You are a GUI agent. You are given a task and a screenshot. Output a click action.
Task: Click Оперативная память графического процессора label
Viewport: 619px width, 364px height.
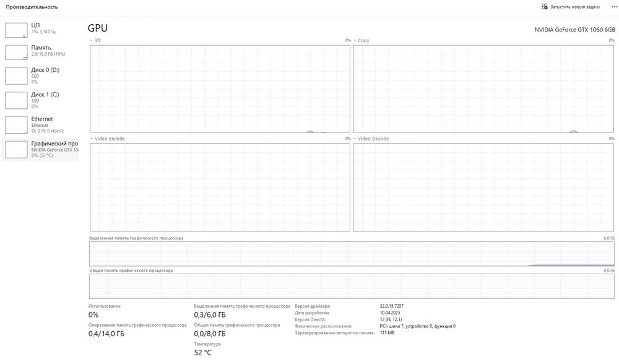click(x=137, y=325)
